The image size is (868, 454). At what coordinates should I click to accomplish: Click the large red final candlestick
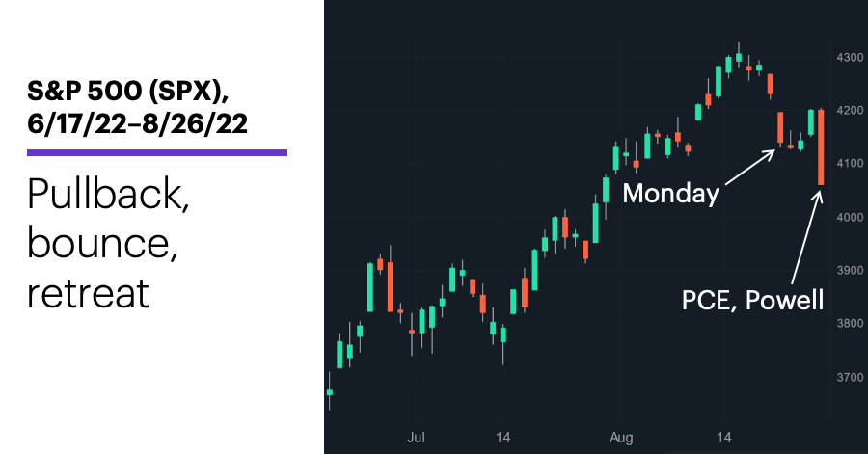821,147
